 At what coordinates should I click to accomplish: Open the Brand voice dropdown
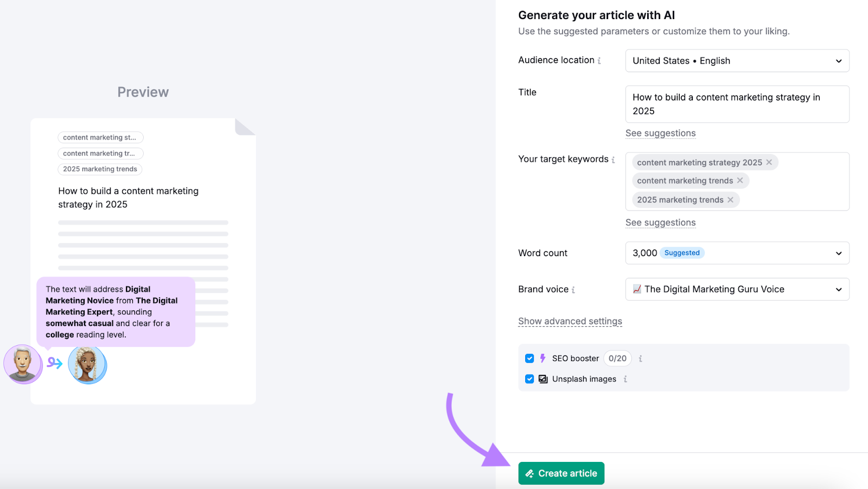point(838,289)
